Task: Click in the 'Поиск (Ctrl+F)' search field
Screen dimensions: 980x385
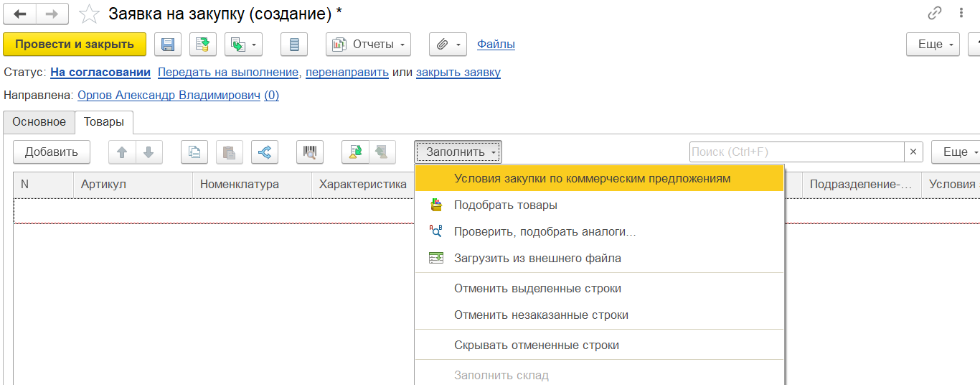Action: (x=796, y=152)
